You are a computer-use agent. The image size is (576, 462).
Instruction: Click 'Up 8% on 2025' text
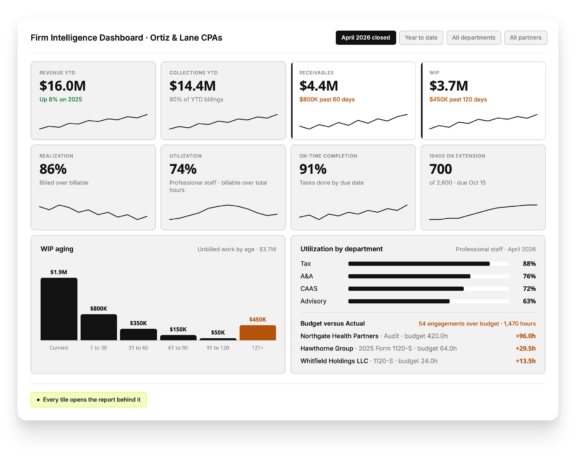pyautogui.click(x=61, y=100)
